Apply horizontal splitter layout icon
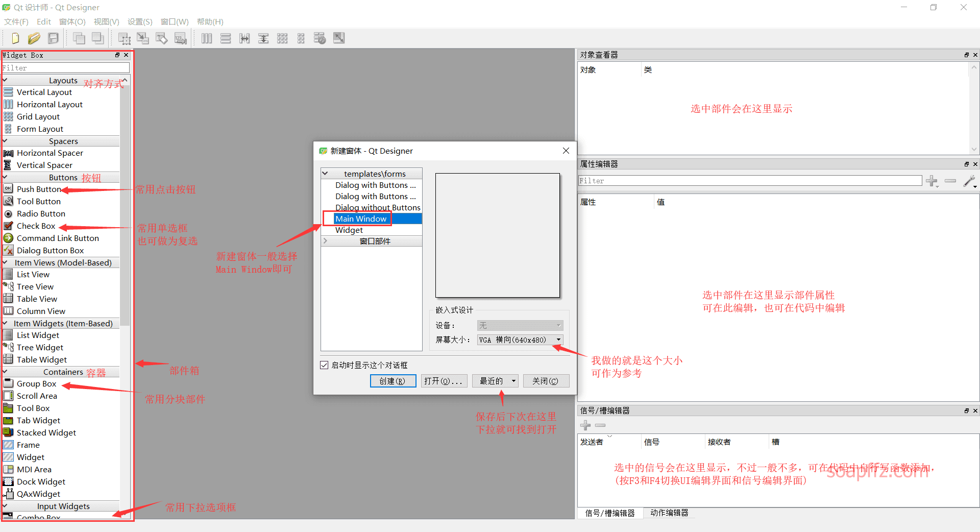The height and width of the screenshot is (532, 980). coord(244,38)
